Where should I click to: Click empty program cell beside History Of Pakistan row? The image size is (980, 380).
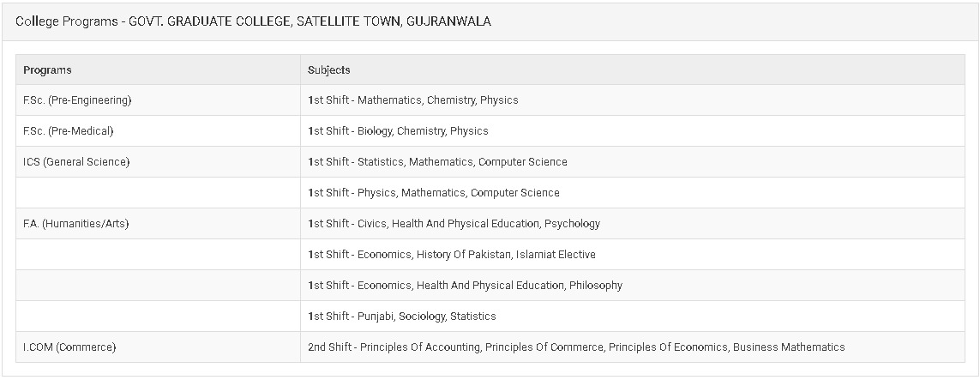click(x=158, y=255)
